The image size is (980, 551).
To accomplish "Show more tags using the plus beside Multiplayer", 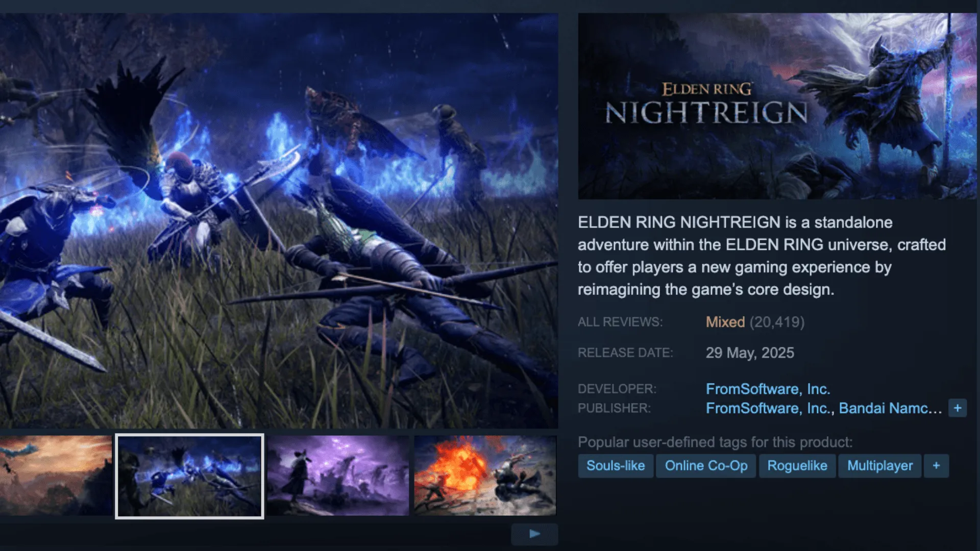I will (936, 466).
